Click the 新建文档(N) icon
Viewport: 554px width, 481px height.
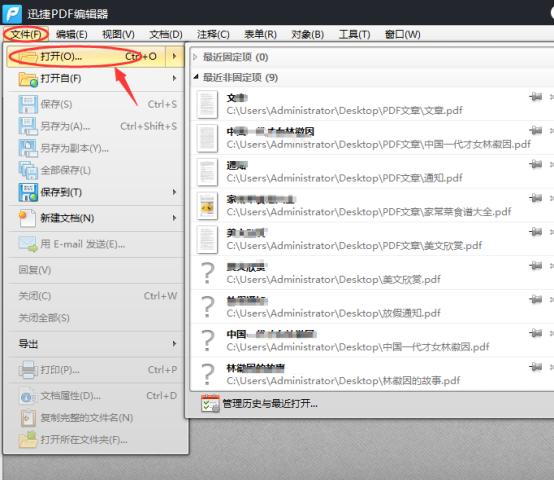pos(28,218)
